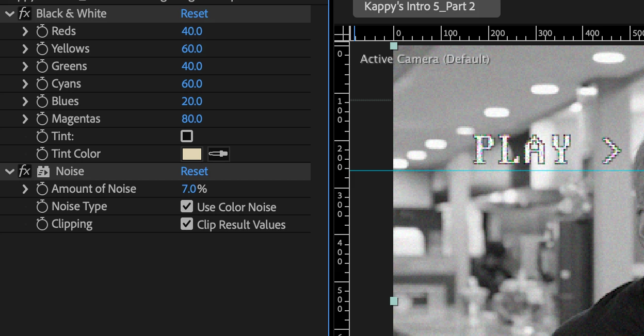Click the top-left layer bounding handle
Screen dimensions: 644x336
pos(394,46)
